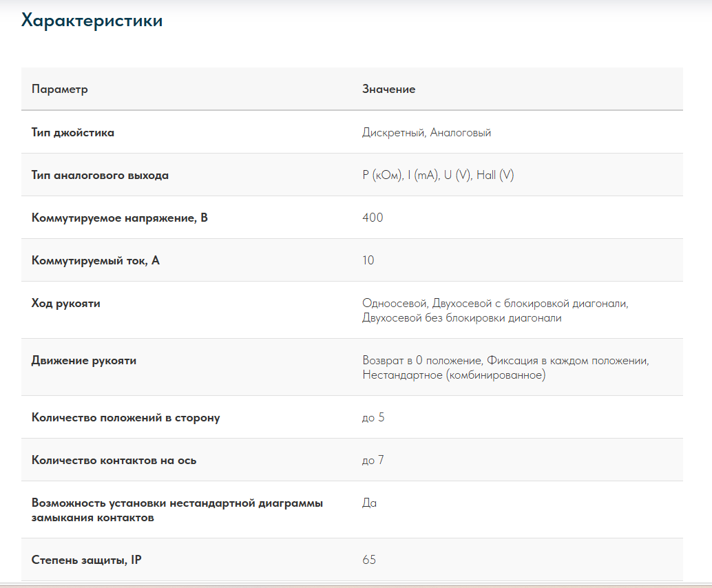Image resolution: width=712 pixels, height=588 pixels.
Task: Select the Коммутируемое напряжение, В label
Action: point(119,218)
